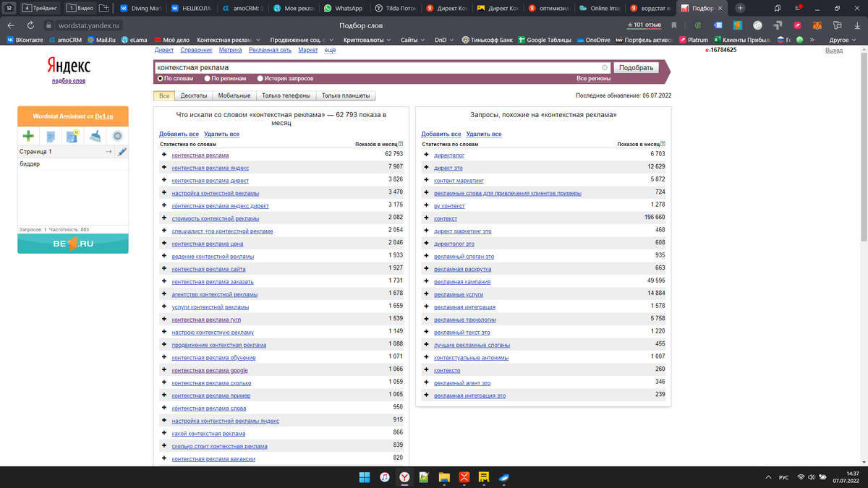The image size is (868, 488).
Task: Click the plus icon beside 'директолог'
Action: pyautogui.click(x=427, y=155)
